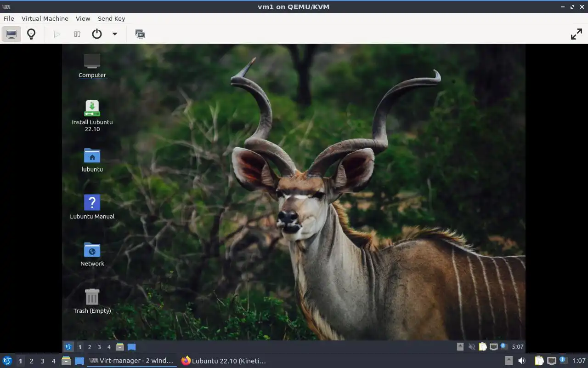Open host volume control speaker icon
The height and width of the screenshot is (368, 588).
[522, 361]
